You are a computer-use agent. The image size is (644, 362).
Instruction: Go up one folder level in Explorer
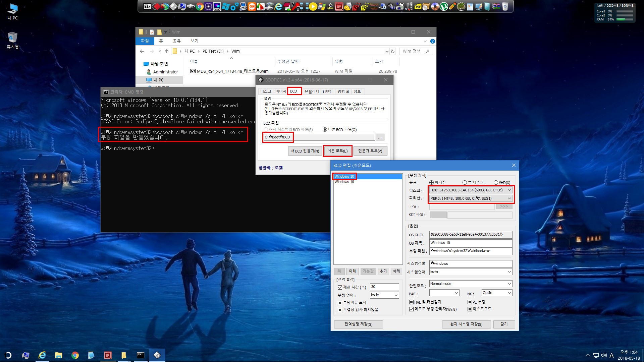coord(167,51)
